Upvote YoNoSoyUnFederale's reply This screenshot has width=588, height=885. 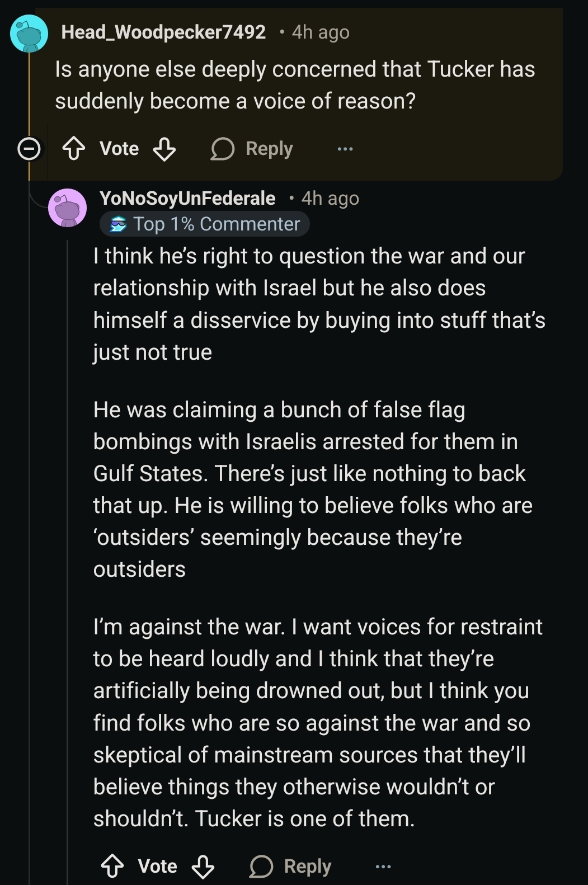coord(112,867)
